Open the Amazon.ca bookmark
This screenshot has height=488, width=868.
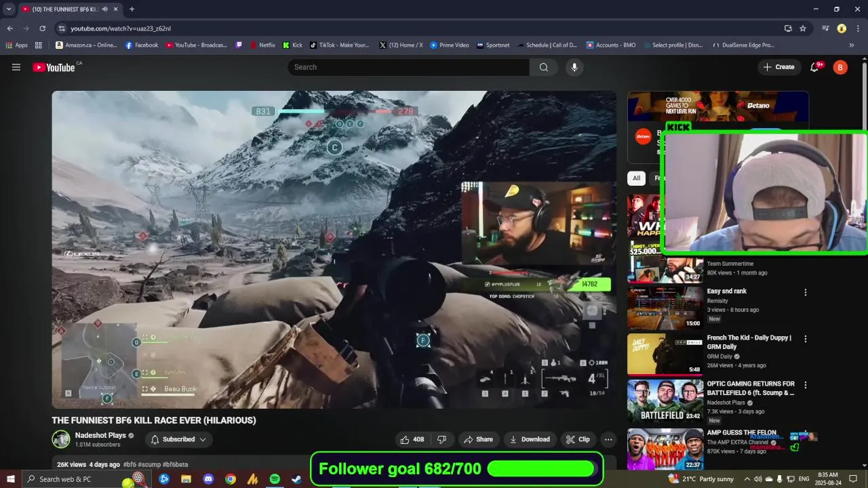(x=86, y=45)
